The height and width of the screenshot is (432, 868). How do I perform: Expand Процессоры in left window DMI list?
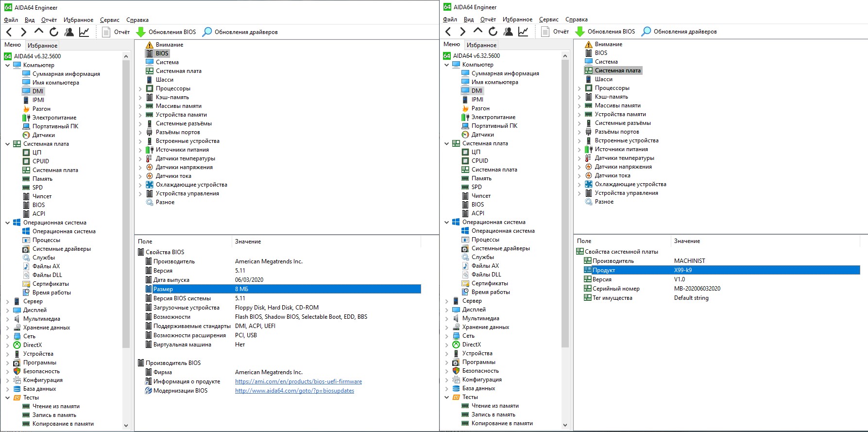pos(140,88)
